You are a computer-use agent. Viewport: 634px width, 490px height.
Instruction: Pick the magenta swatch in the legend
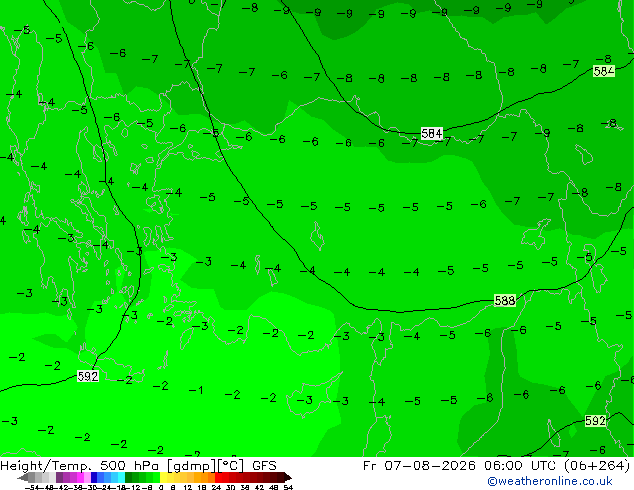click(81, 477)
